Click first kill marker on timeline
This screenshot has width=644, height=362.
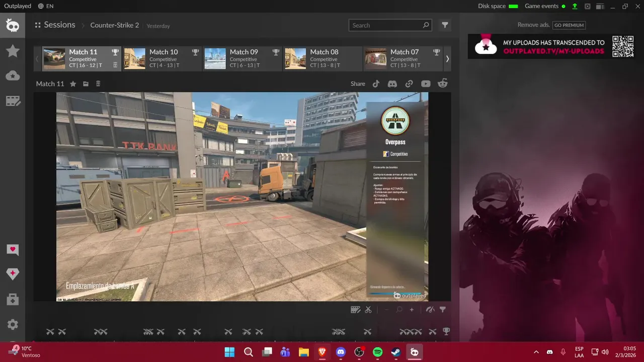(x=50, y=332)
